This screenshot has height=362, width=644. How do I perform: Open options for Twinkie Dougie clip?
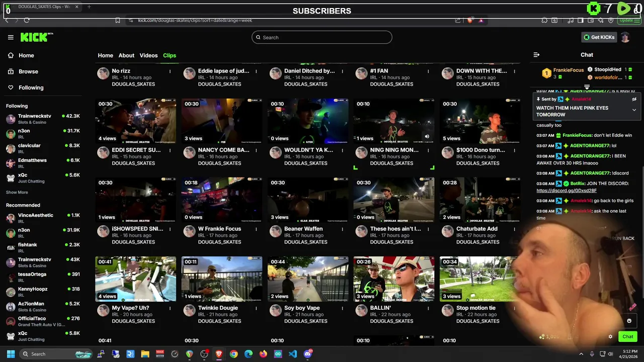256,308
